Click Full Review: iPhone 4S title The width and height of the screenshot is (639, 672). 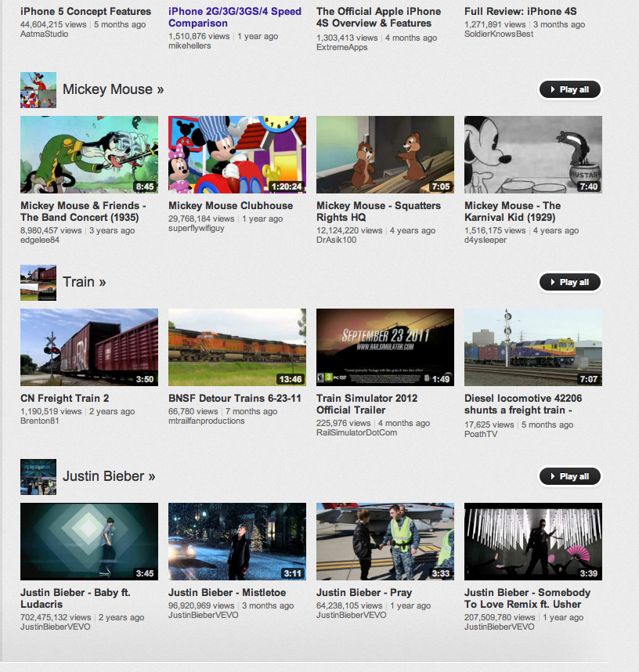tap(521, 12)
